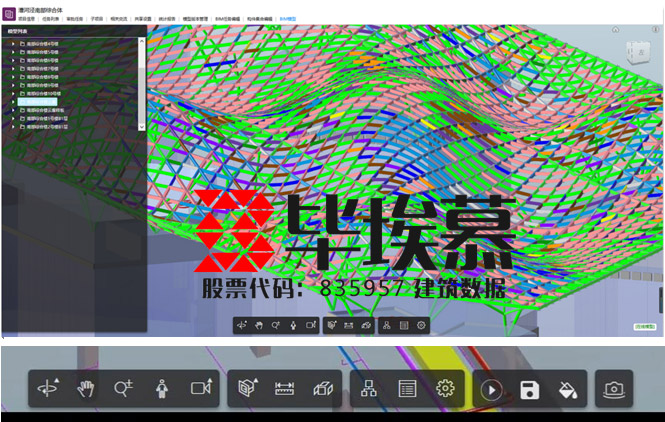Open the properties list icon in enlarged toolbar
Image resolution: width=665 pixels, height=422 pixels.
point(407,388)
